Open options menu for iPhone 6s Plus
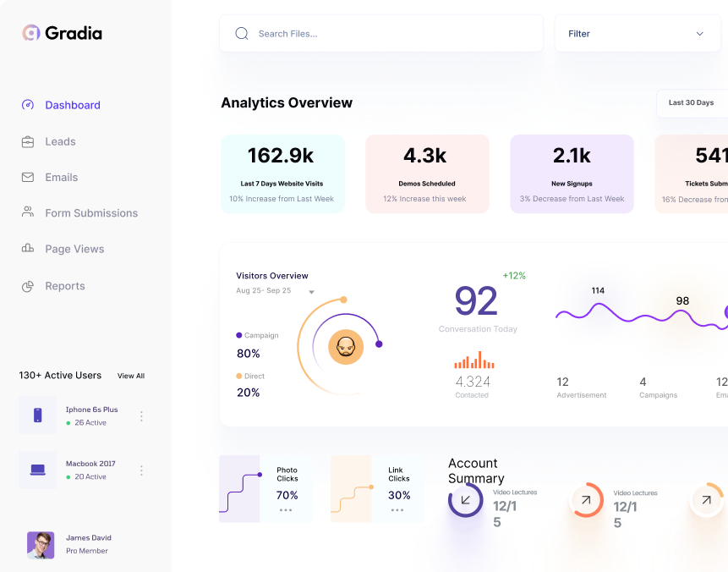This screenshot has width=728, height=572. [x=141, y=416]
